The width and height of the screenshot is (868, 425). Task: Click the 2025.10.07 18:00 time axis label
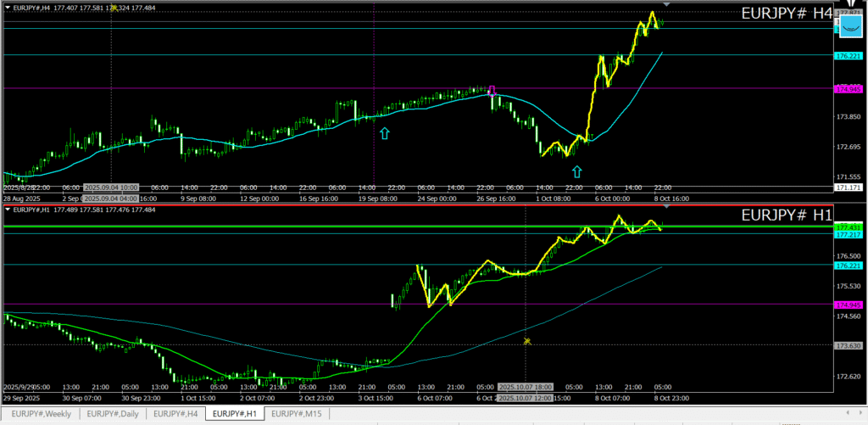(x=526, y=387)
